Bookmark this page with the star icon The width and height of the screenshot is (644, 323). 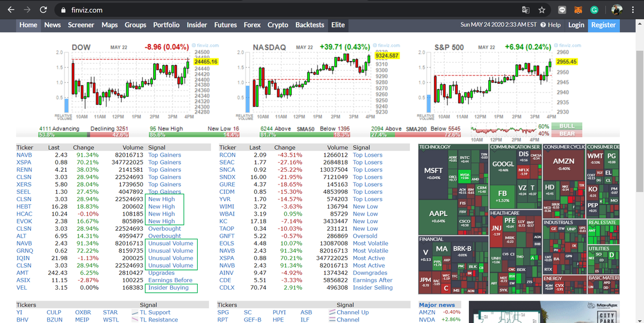click(542, 10)
